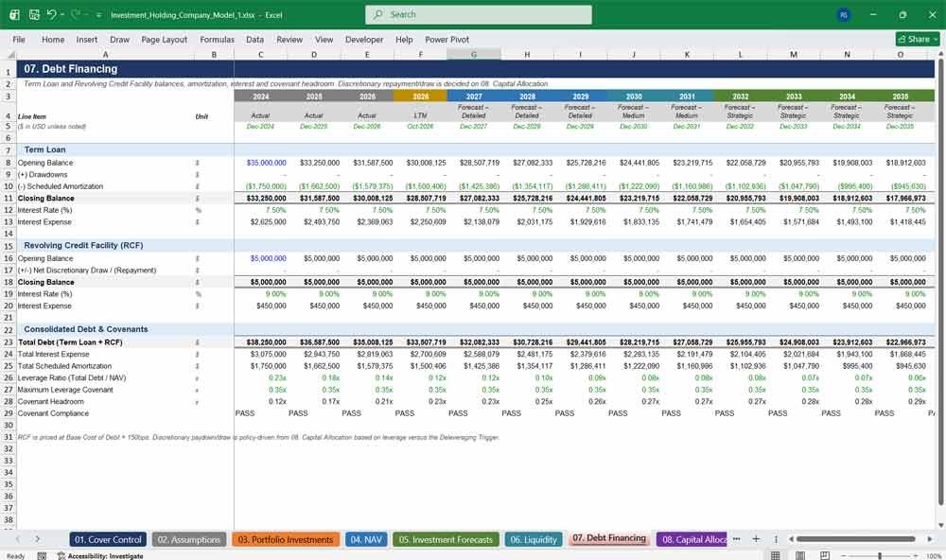Open the Page Layout ribbon tab
The image size is (946, 560).
[164, 39]
